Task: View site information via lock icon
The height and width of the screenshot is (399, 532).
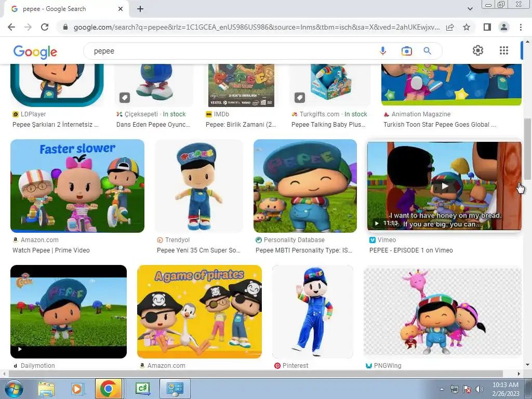Action: tap(65, 27)
